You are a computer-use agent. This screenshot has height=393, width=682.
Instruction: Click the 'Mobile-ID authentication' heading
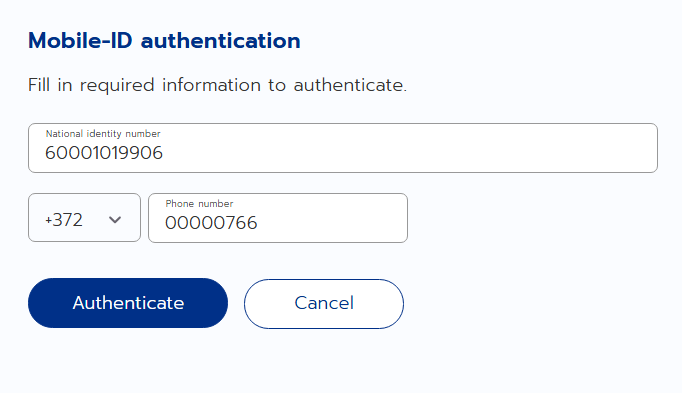coord(164,41)
